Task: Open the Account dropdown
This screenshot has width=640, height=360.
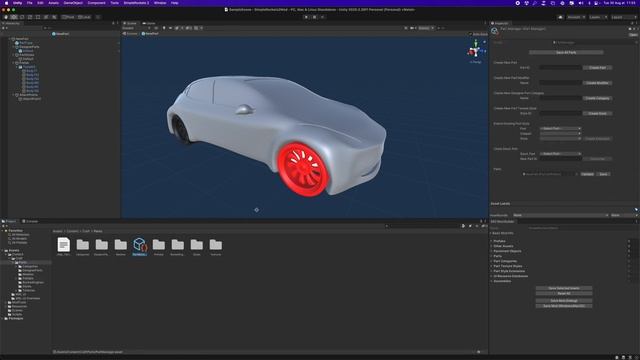Action: (x=576, y=17)
